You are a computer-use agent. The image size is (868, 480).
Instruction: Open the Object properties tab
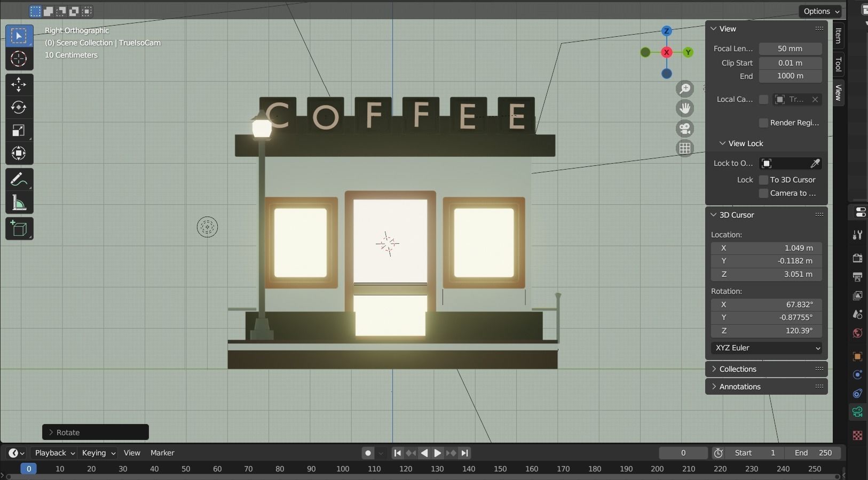pyautogui.click(x=857, y=356)
